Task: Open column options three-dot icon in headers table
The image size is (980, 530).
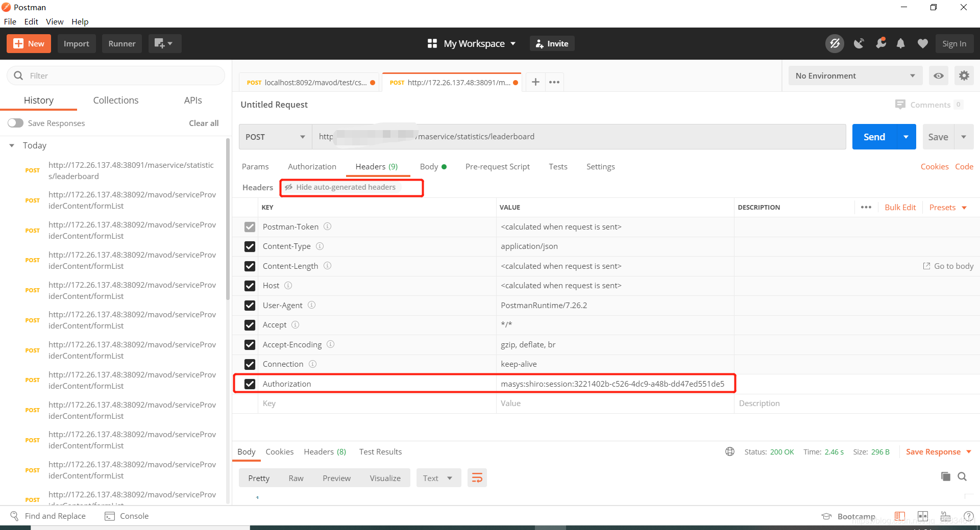Action: point(866,207)
